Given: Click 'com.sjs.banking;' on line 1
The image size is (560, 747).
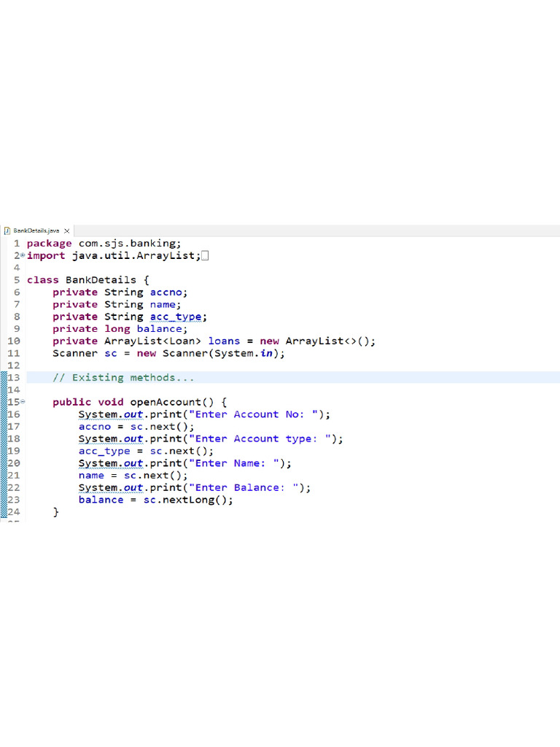Looking at the screenshot, I should (130, 244).
